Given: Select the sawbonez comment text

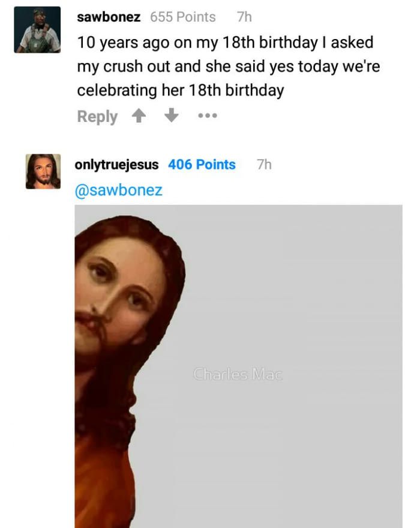Looking at the screenshot, I should 229,66.
